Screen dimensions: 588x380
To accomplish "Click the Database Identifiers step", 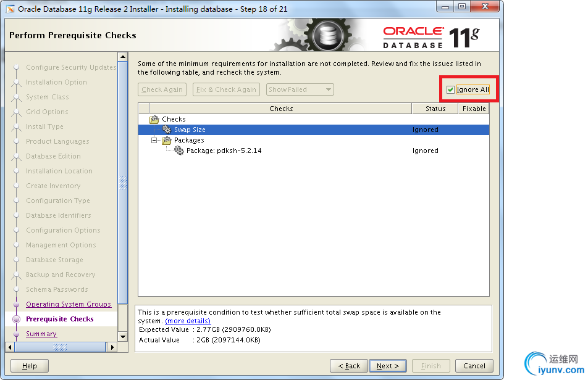I will pos(59,215).
